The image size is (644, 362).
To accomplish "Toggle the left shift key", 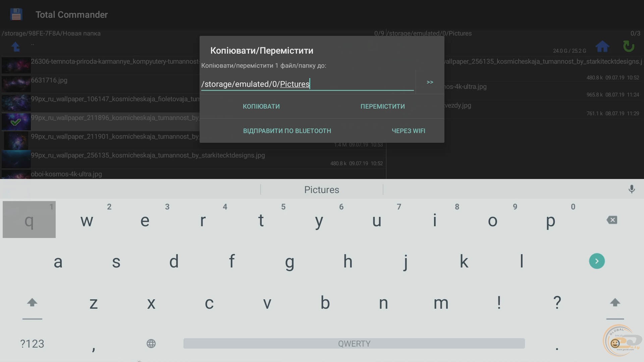I will [32, 303].
